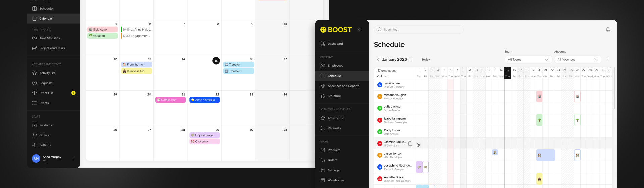Click the clipboard icon in Jasmine's row
This screenshot has width=644, height=188.
410,144
